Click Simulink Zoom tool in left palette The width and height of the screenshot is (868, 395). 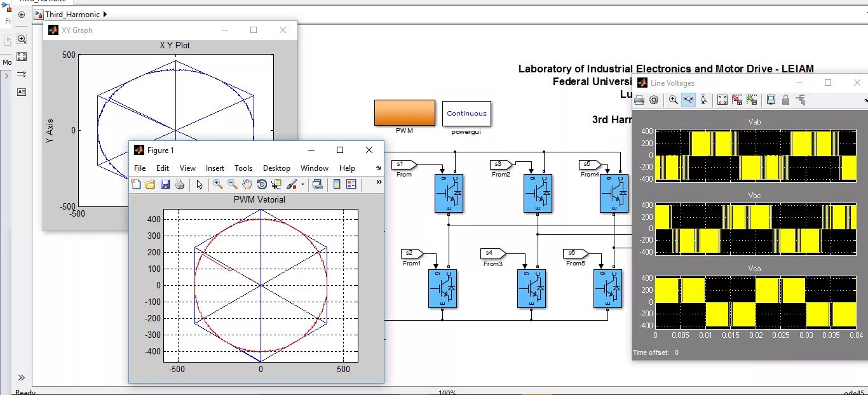(22, 39)
